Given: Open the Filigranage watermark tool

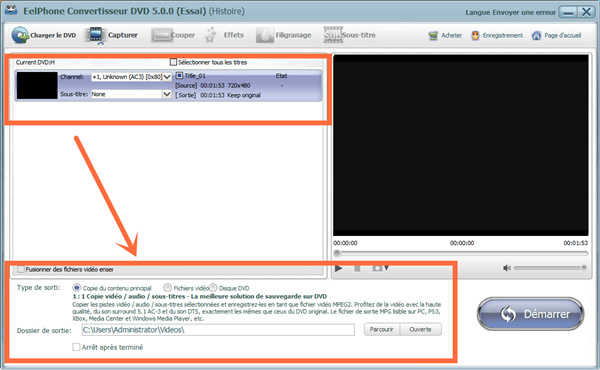Looking at the screenshot, I should [284, 35].
